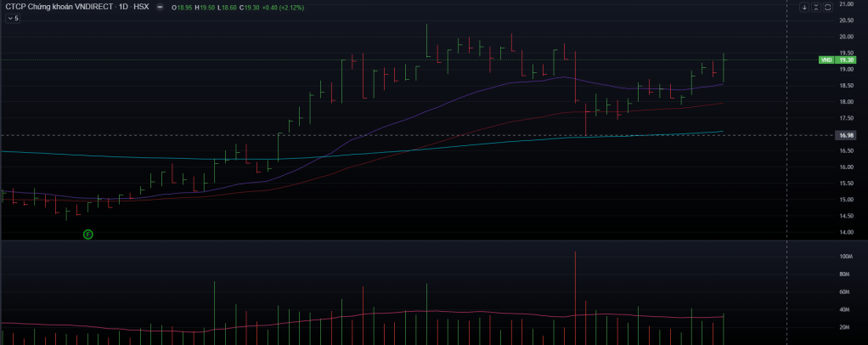
Task: Click the 100M label on volume axis
Action: (845, 257)
